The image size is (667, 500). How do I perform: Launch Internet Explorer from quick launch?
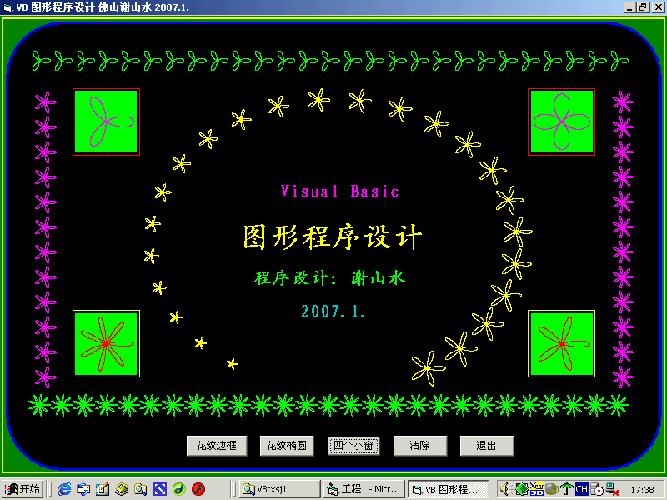(x=64, y=489)
